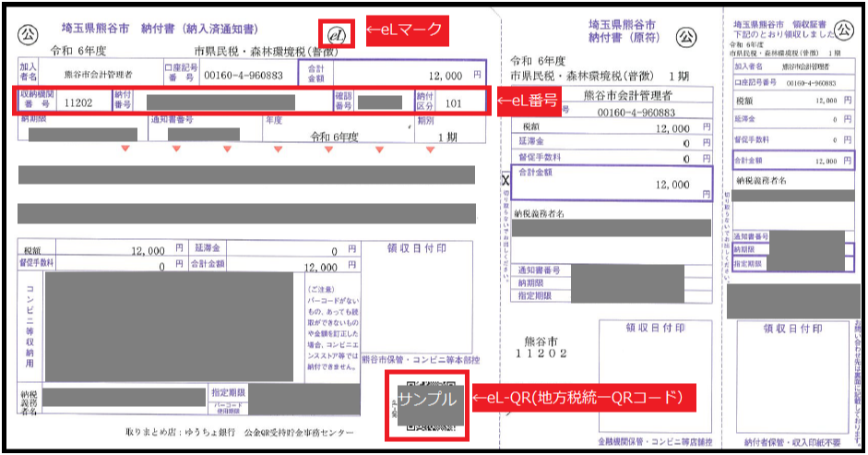The height and width of the screenshot is (455, 868).
Task: Click the 延滞金 value 0 on the 納入済通知書 slip
Action: click(x=334, y=252)
